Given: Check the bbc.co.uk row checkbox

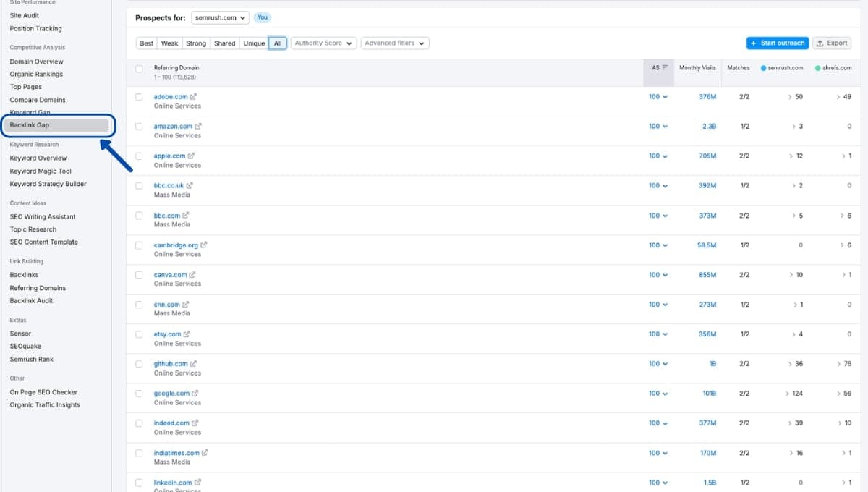Looking at the screenshot, I should (x=139, y=186).
